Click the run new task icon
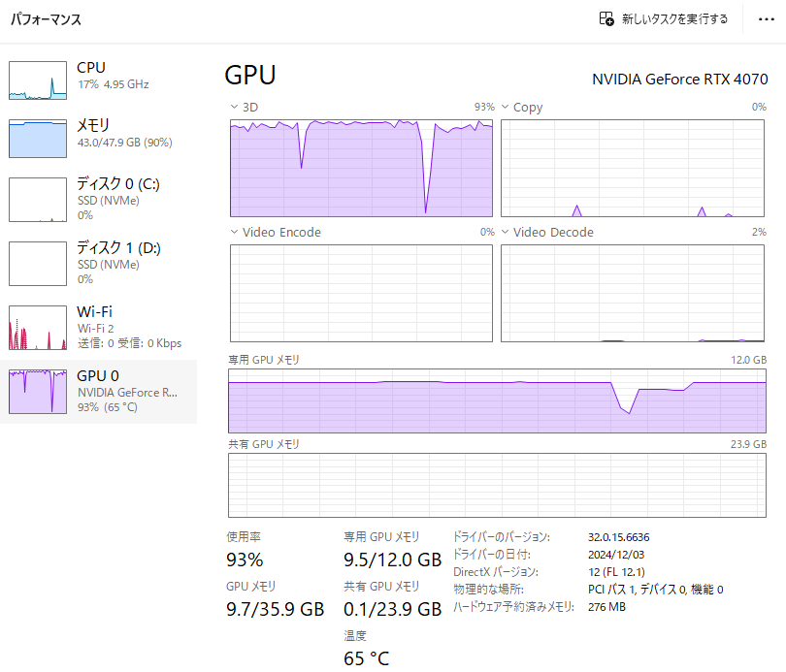The width and height of the screenshot is (786, 672). [606, 18]
